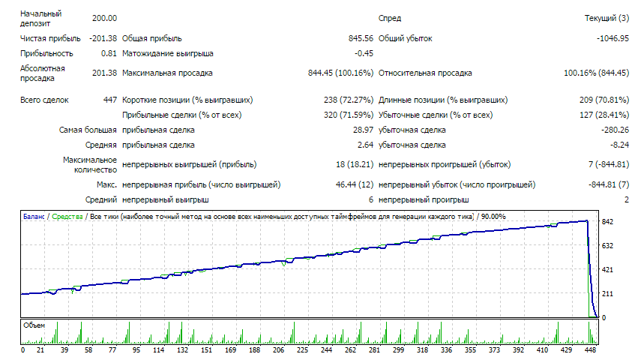The width and height of the screenshot is (644, 357).
Task: Click the Баланс legend label on chart
Action: click(x=34, y=217)
